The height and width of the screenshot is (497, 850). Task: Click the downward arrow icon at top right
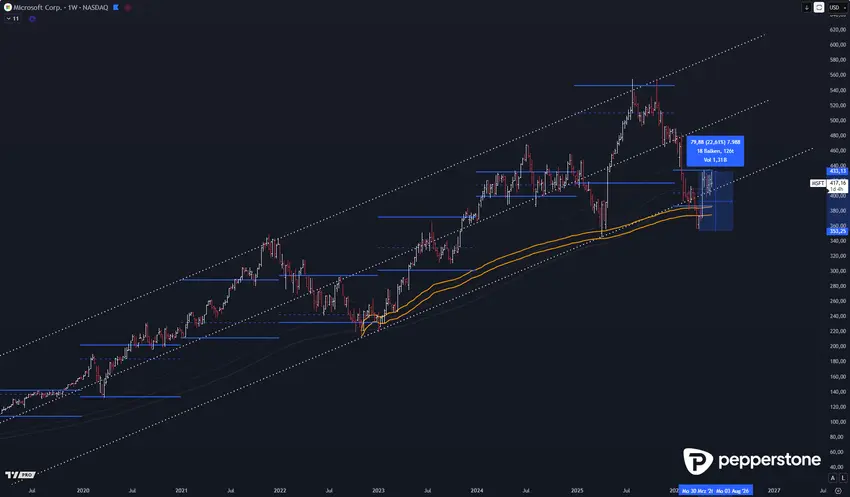coord(807,8)
